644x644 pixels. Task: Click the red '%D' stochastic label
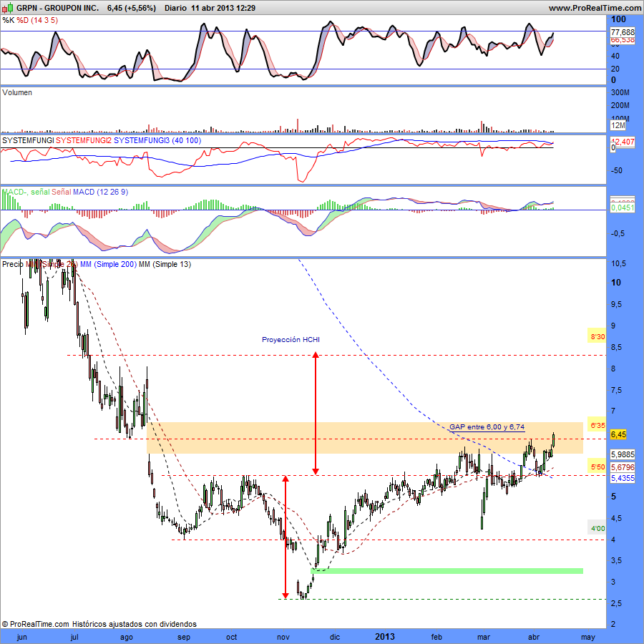[22, 20]
